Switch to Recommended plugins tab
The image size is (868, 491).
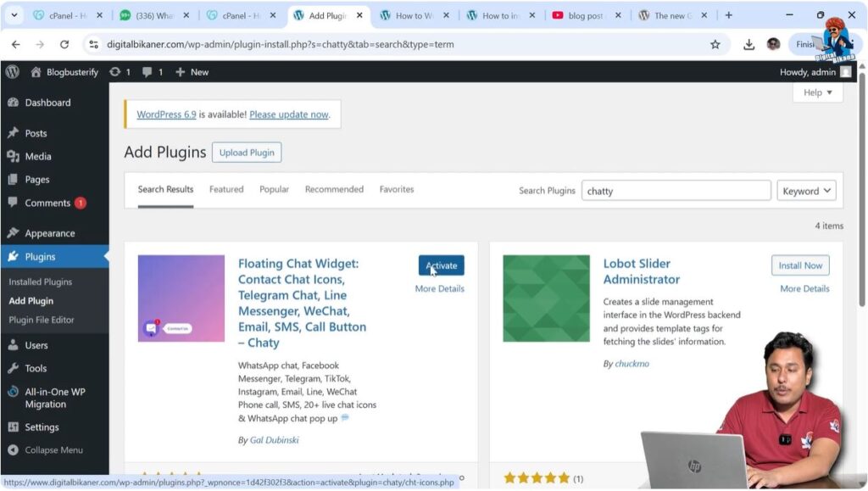(334, 189)
